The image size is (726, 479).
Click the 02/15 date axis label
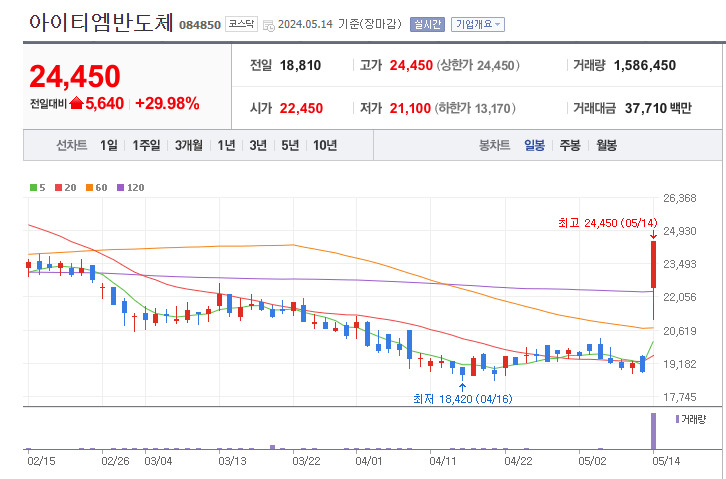click(x=41, y=461)
